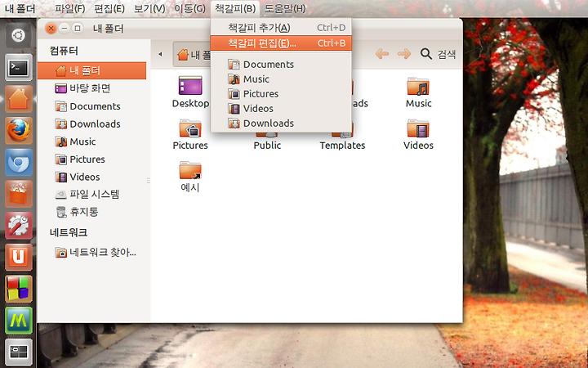Go forward with the right arrow
Screen dimensions: 588x368
404,54
